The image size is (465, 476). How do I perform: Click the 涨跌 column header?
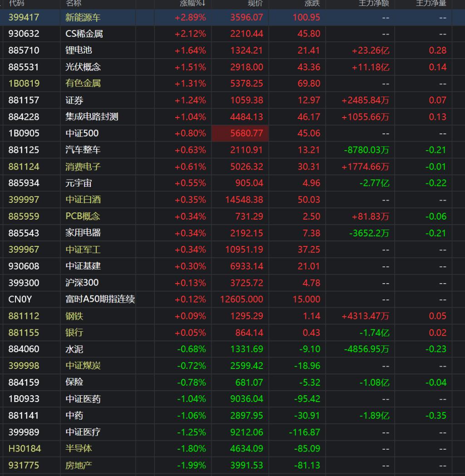(312, 4)
